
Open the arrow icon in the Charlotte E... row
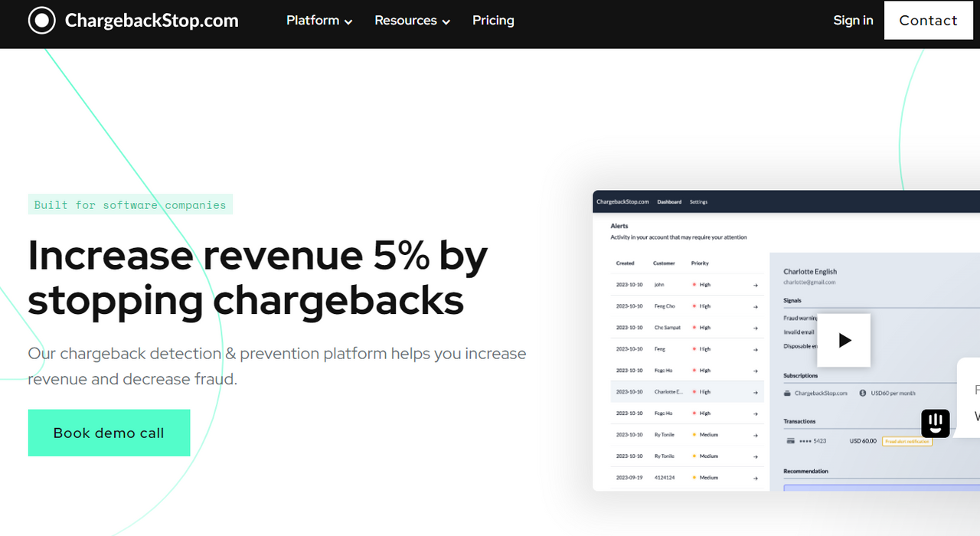click(756, 392)
